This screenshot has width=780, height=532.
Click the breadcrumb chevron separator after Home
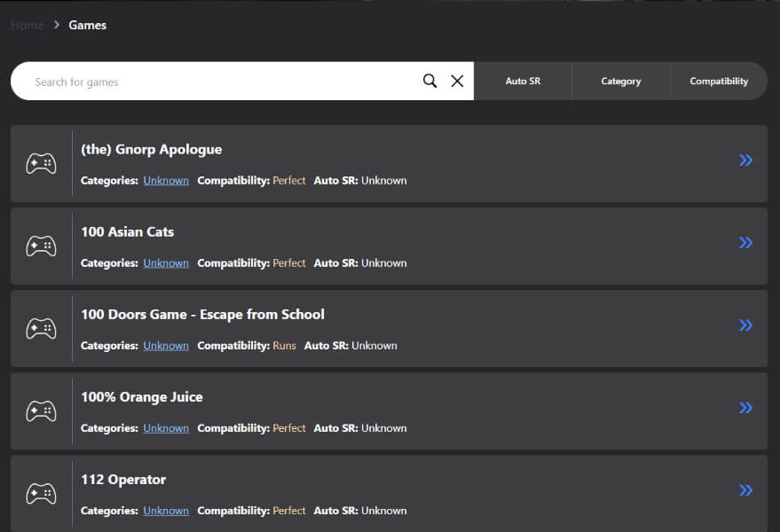click(x=57, y=24)
